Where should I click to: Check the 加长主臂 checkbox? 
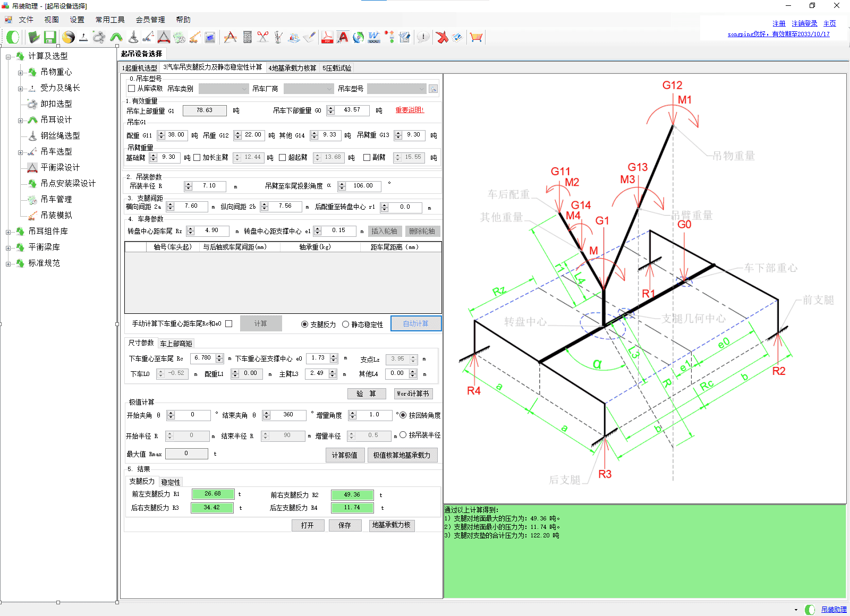[x=197, y=158]
